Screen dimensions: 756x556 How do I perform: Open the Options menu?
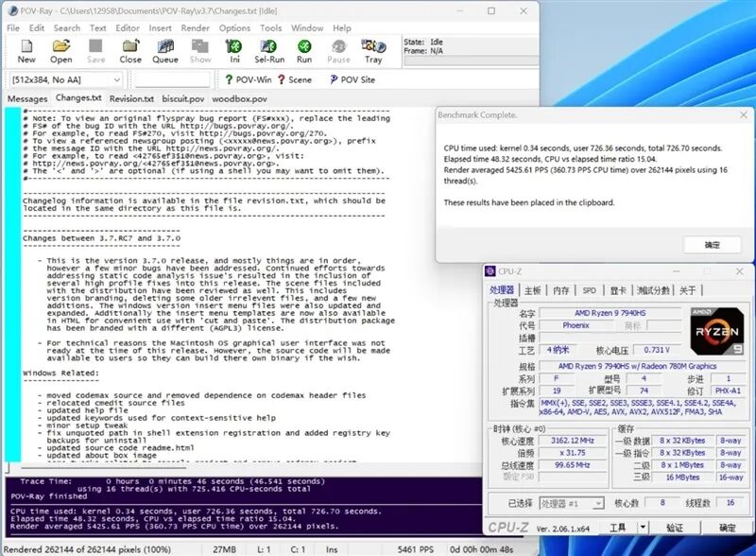(234, 28)
